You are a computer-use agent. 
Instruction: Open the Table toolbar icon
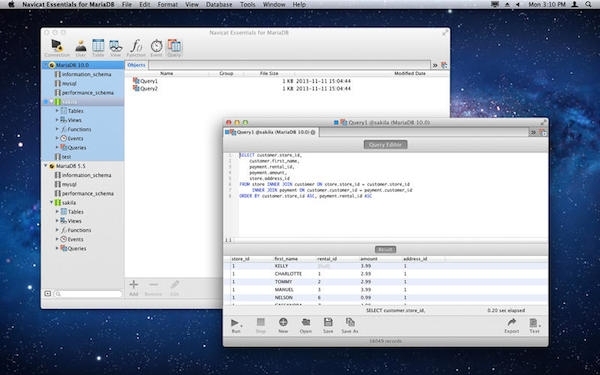98,48
